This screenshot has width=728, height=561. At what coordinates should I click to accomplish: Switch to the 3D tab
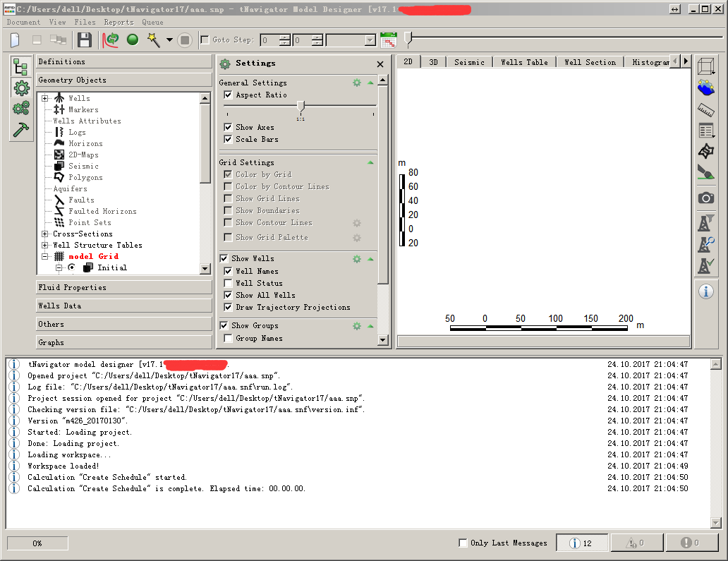[433, 62]
